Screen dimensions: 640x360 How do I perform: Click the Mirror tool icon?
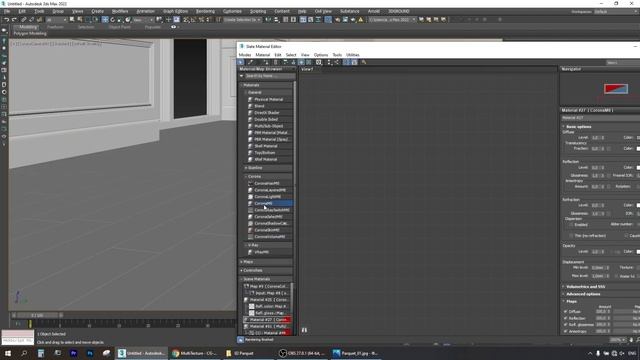click(268, 20)
